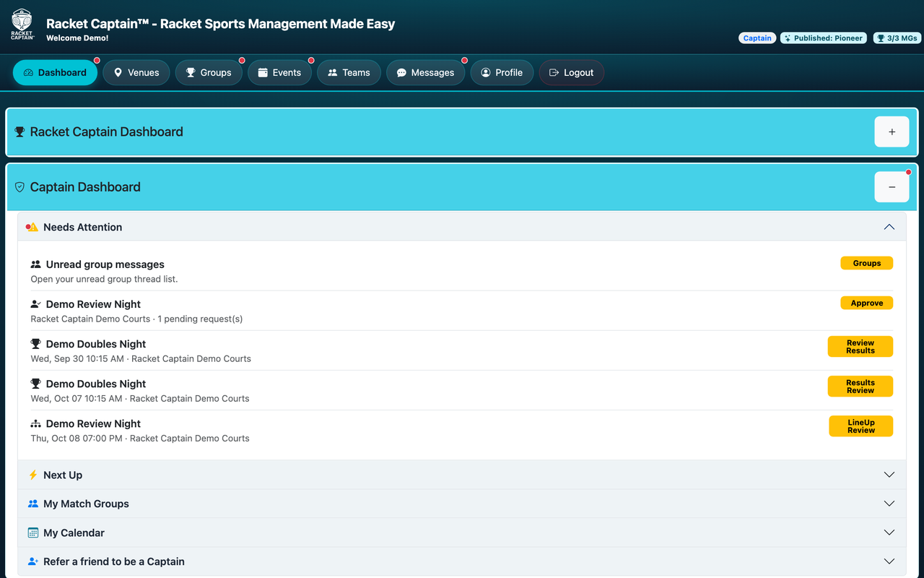The height and width of the screenshot is (578, 924).
Task: Collapse the Needs Attention section chevron
Action: tap(889, 227)
